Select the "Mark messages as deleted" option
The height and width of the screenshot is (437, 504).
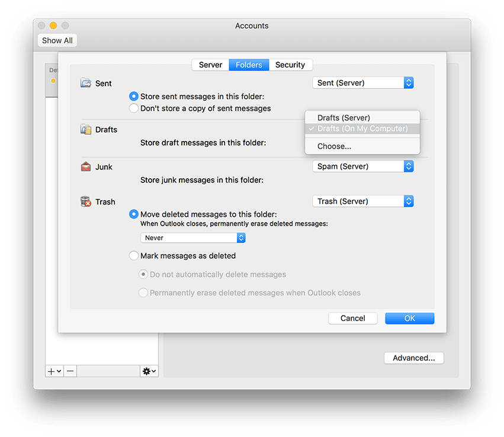(134, 255)
